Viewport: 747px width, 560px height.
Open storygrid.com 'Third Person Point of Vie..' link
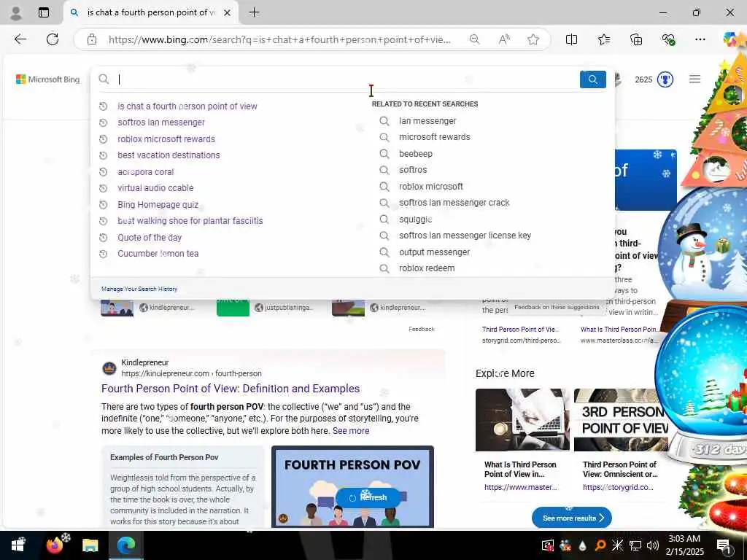point(520,329)
